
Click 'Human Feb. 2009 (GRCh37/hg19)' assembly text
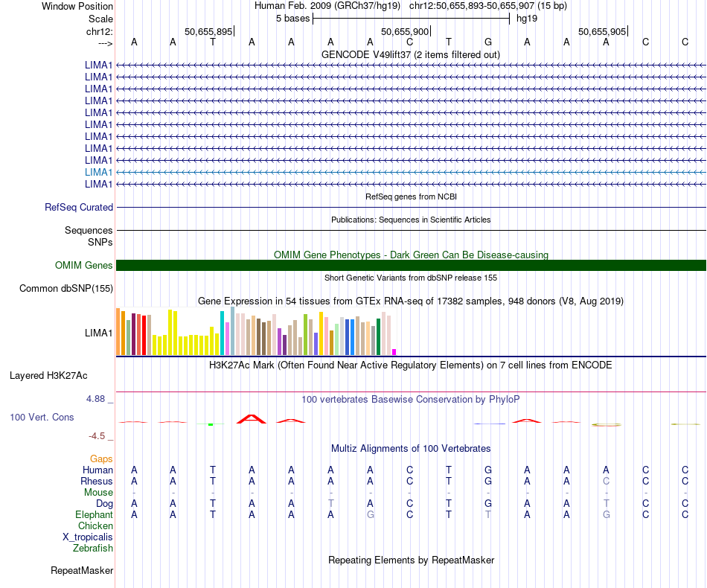pyautogui.click(x=327, y=6)
